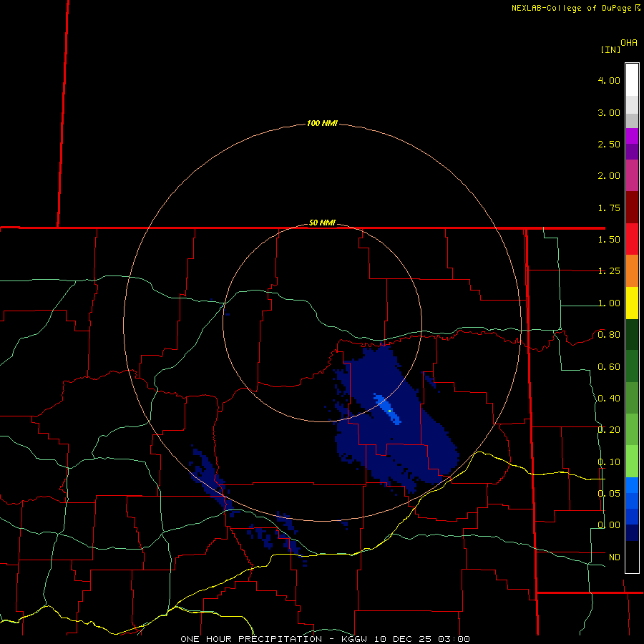This screenshot has height=644, width=644.
Task: Click the 0.60 legend value label
Action: (x=609, y=366)
